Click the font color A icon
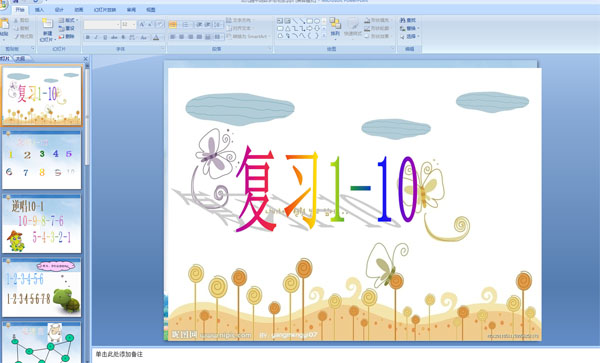The width and height of the screenshot is (600, 363). 156,37
